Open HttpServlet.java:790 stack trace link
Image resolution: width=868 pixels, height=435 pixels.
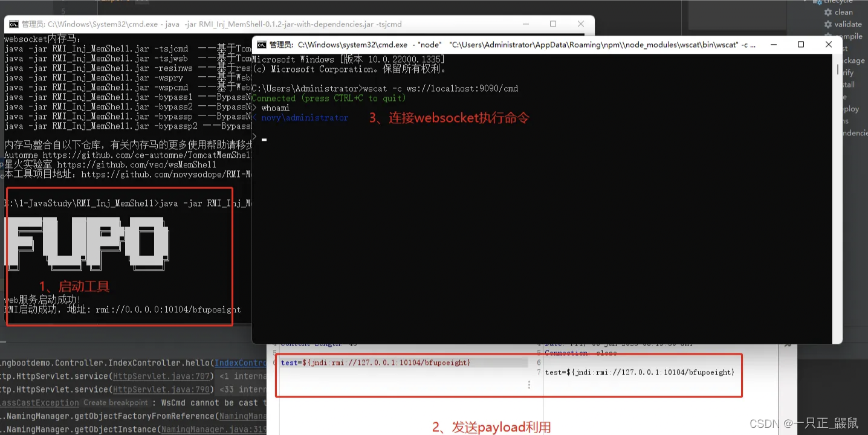coord(161,390)
